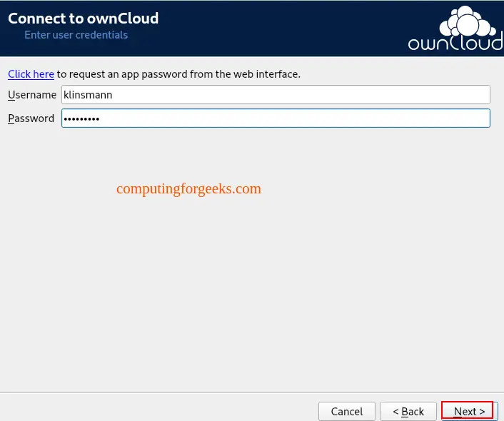Focus the Username input field
The width and height of the screenshot is (504, 421).
coord(276,95)
